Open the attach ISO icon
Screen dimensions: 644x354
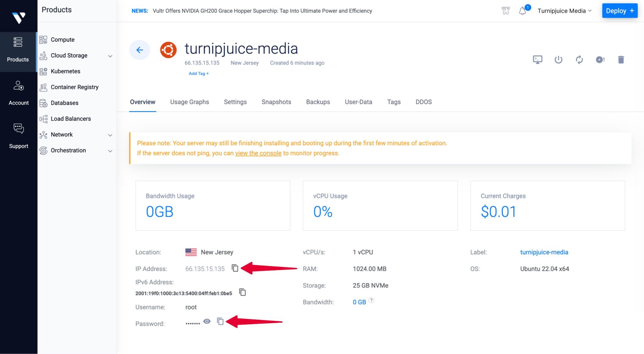point(600,59)
